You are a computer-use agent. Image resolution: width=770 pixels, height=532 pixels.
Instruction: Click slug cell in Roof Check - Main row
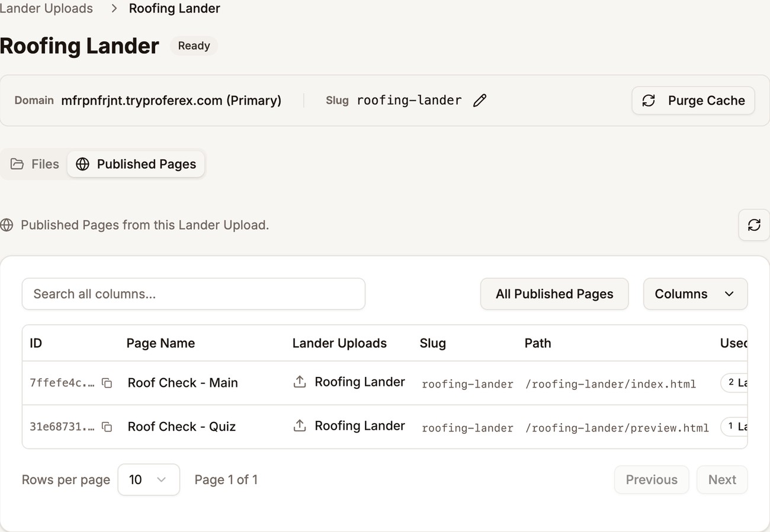click(467, 384)
